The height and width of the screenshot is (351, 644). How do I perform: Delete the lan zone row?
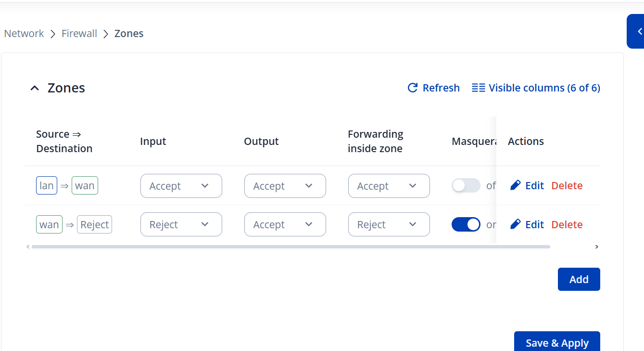point(567,185)
